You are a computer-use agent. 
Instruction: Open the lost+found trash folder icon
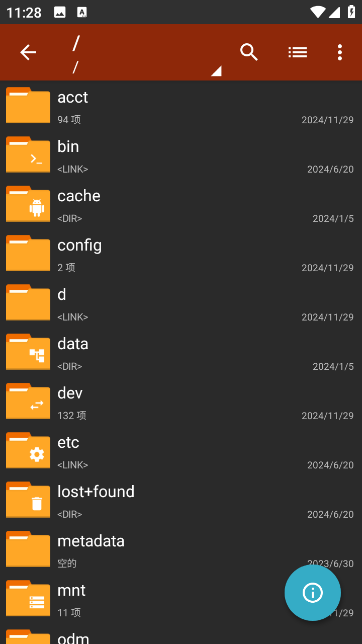(x=28, y=500)
